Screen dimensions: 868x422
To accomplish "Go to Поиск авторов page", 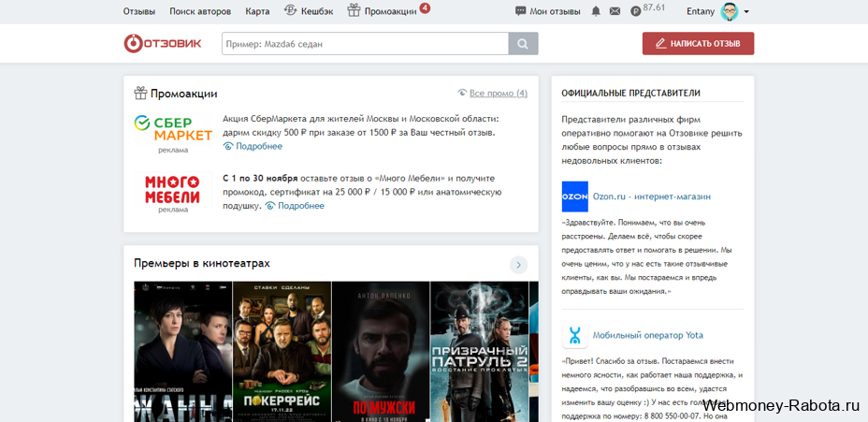I will pos(200,11).
